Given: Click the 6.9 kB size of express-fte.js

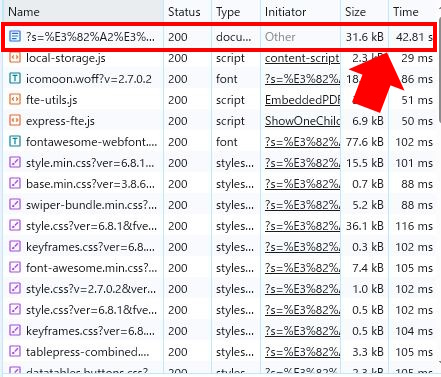Looking at the screenshot, I should coord(368,121).
